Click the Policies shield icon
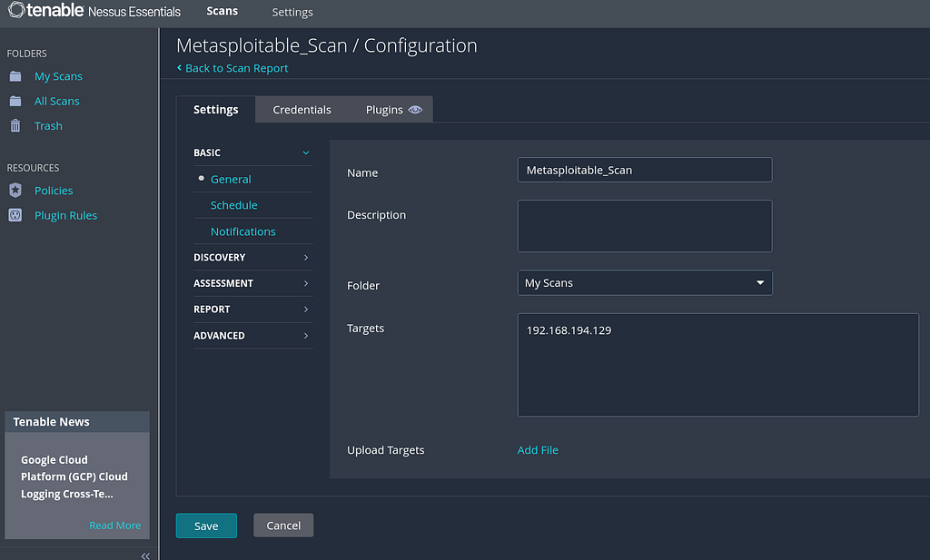Image resolution: width=930 pixels, height=560 pixels. 15,191
